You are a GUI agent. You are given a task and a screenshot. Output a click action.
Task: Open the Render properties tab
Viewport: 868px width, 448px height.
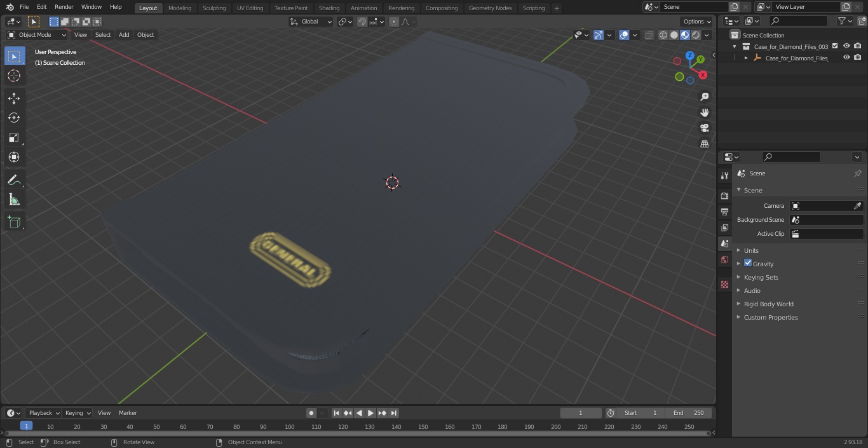pos(724,196)
